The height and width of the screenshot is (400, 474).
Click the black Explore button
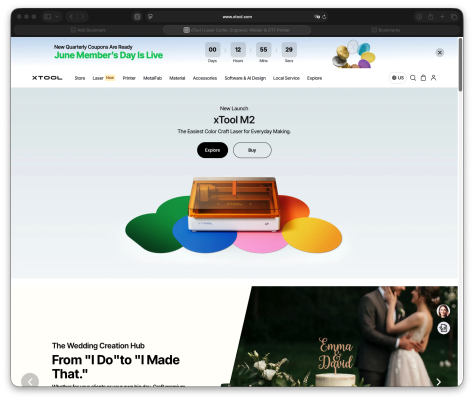click(212, 150)
